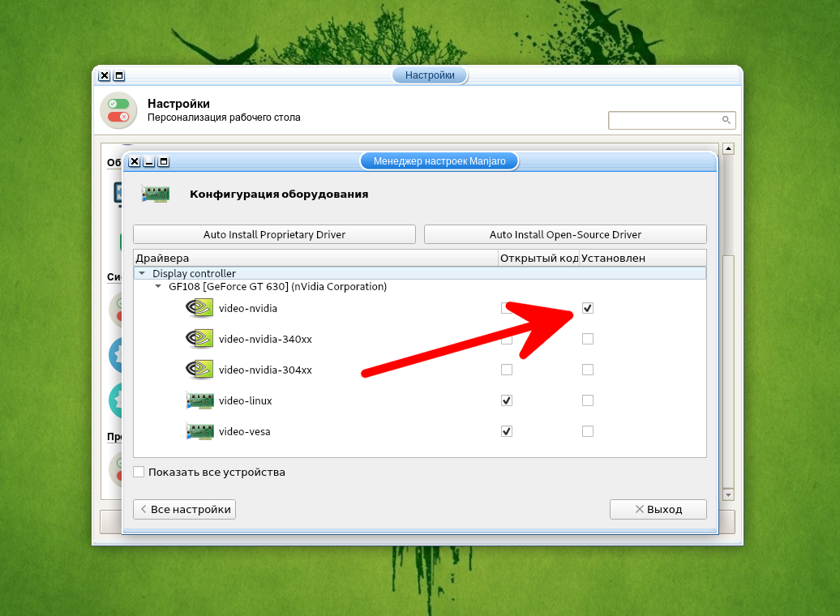Maximize the Manjaro settings manager window
Image resolution: width=840 pixels, height=616 pixels.
click(x=164, y=161)
